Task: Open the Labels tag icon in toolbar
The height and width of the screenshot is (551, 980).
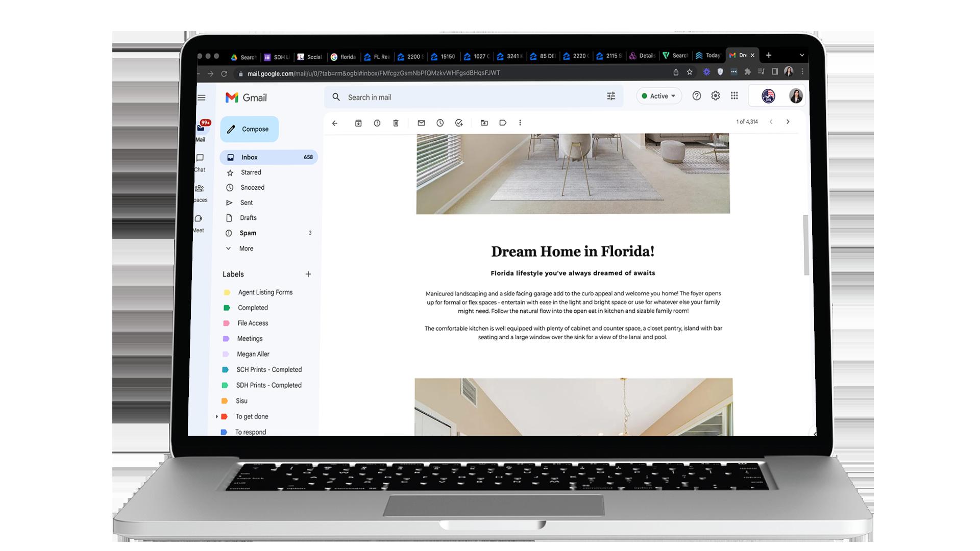Action: (503, 123)
